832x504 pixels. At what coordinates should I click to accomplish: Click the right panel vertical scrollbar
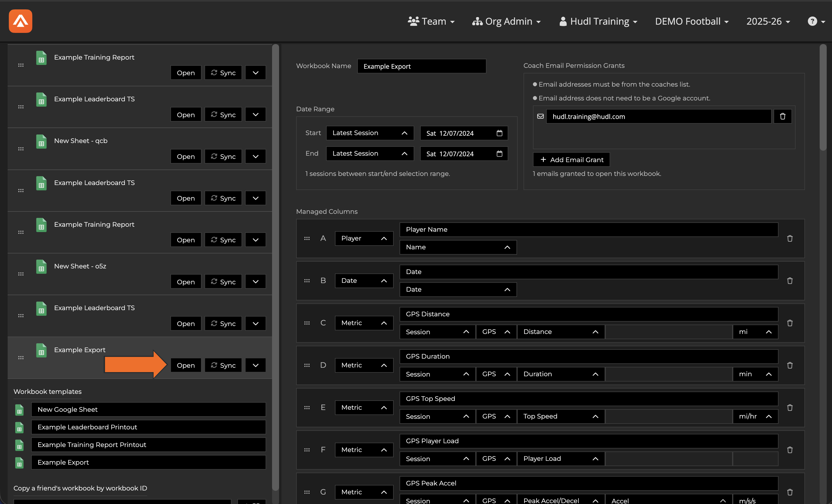coord(823,97)
